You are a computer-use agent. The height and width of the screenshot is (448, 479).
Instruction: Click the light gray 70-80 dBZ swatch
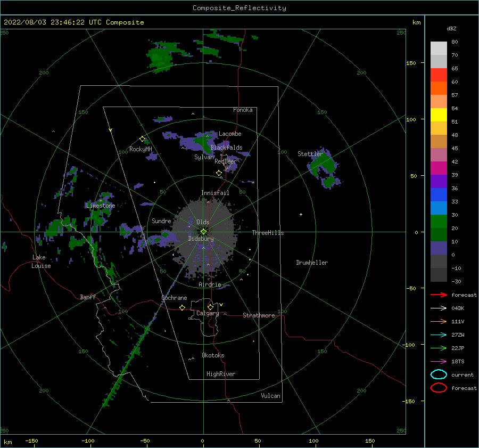click(439, 48)
